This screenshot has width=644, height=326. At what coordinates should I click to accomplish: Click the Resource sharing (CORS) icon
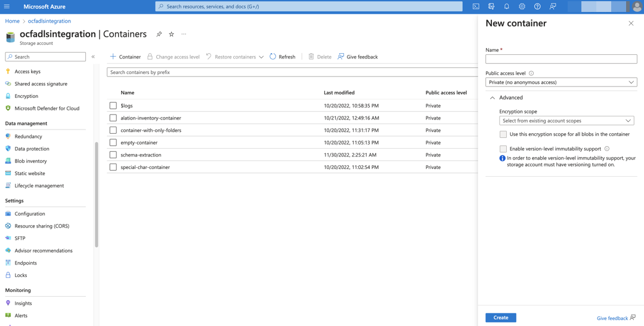tap(8, 226)
